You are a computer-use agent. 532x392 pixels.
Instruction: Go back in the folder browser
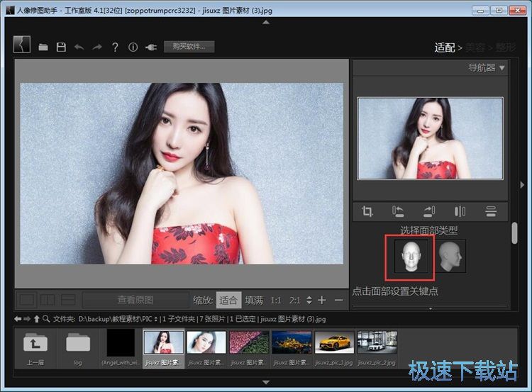pos(18,319)
